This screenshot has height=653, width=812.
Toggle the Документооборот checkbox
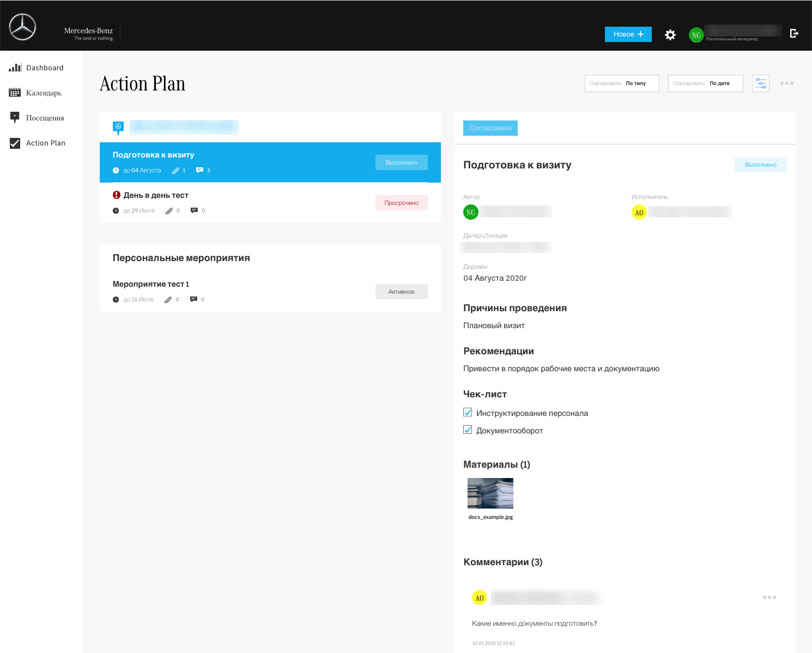coord(468,430)
